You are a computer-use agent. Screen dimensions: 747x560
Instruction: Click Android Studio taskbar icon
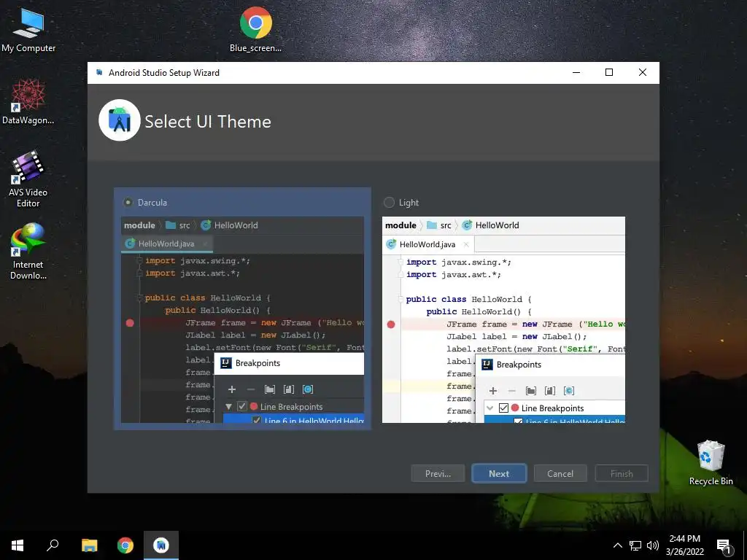pos(161,545)
